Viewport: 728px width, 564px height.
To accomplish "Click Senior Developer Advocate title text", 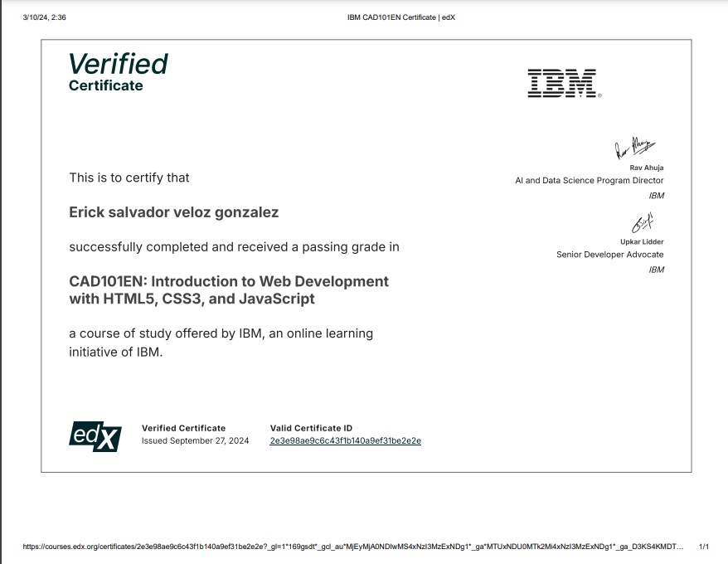I will 610,255.
